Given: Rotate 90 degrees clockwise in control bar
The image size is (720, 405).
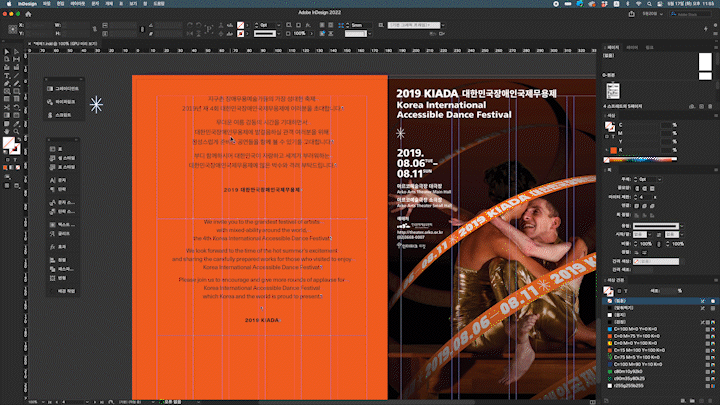Looking at the screenshot, I should tap(190, 25).
